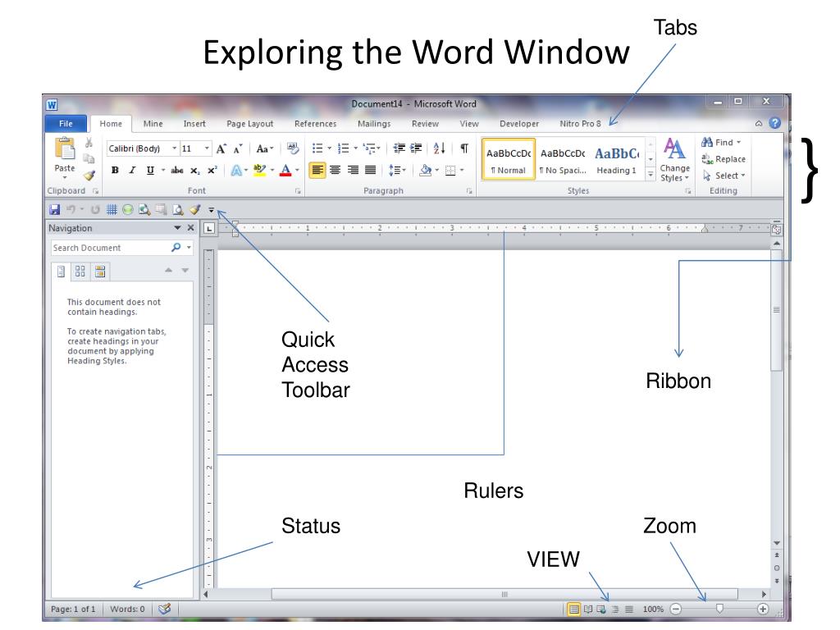This screenshot has height=630, width=840.
Task: Toggle Strikethrough formatting
Action: click(x=177, y=171)
